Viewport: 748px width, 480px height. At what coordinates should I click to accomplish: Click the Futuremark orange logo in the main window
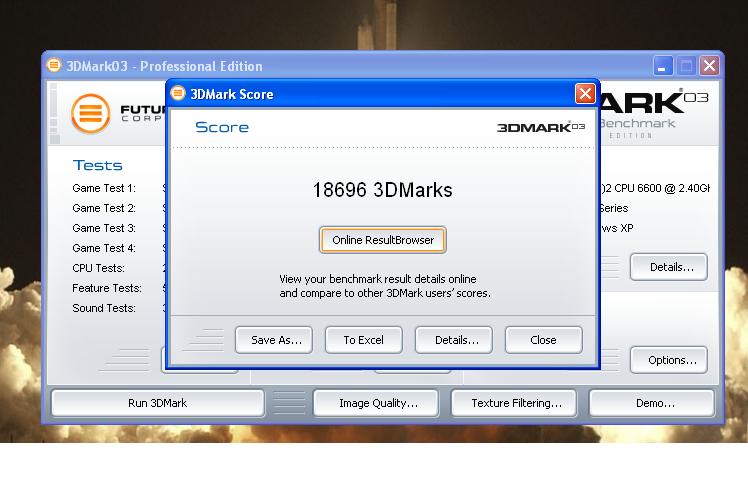(90, 114)
